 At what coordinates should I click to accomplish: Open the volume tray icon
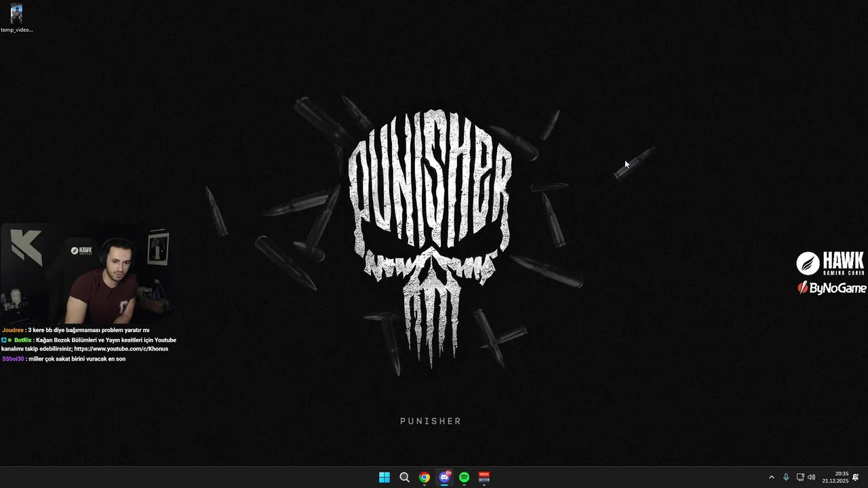(812, 477)
